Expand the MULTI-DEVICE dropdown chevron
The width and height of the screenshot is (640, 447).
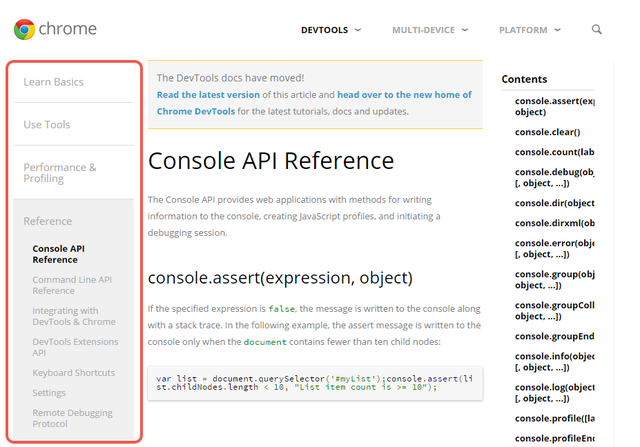click(x=465, y=30)
